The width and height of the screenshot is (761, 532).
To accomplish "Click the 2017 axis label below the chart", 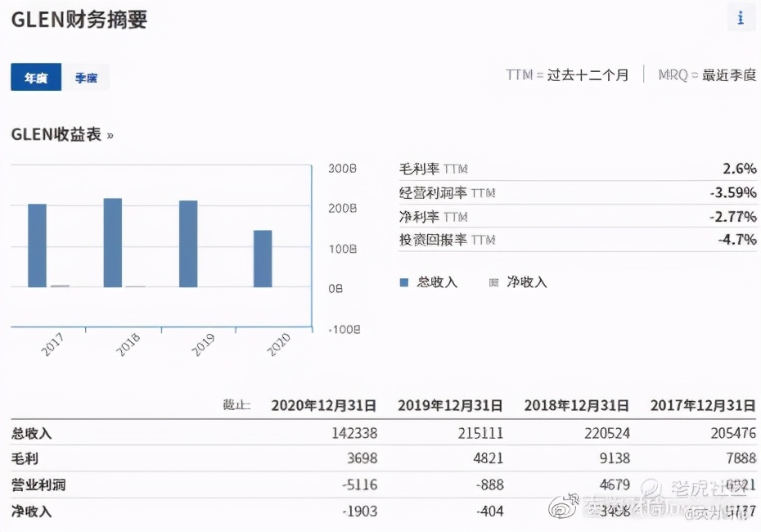I will 51,344.
